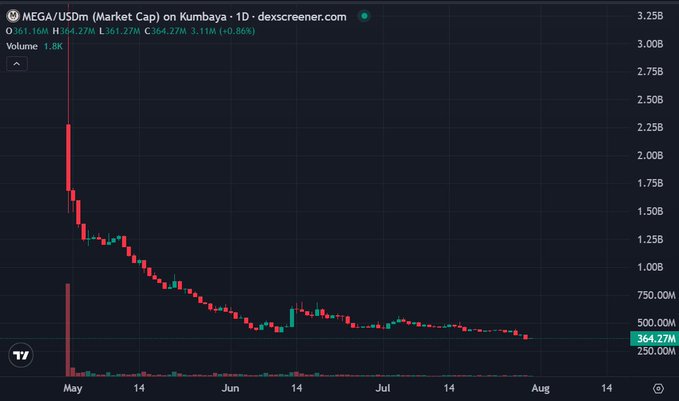Click the 3.25B price axis label
Screen dimensions: 679x401
pos(650,16)
